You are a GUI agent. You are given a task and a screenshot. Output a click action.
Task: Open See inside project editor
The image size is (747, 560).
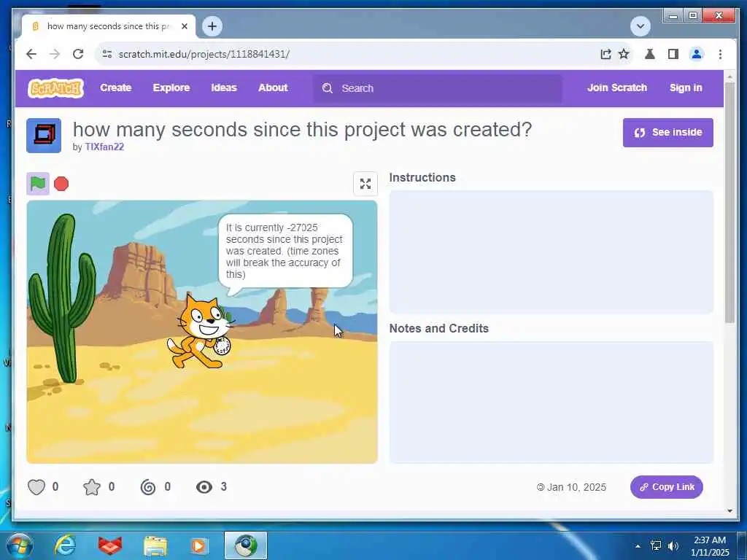(668, 133)
